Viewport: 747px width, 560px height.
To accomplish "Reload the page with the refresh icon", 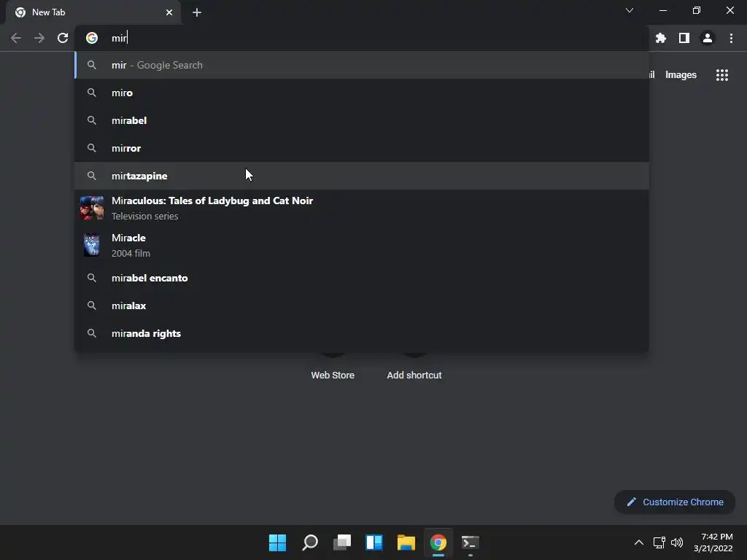I will tap(63, 38).
